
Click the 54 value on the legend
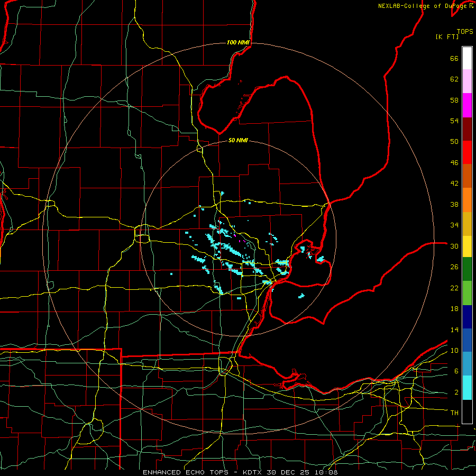tap(454, 121)
